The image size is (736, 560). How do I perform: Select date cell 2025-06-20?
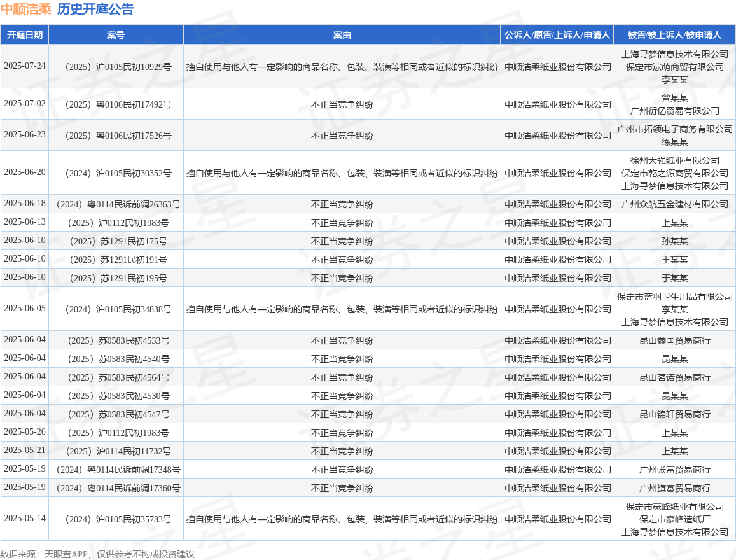pyautogui.click(x=25, y=172)
